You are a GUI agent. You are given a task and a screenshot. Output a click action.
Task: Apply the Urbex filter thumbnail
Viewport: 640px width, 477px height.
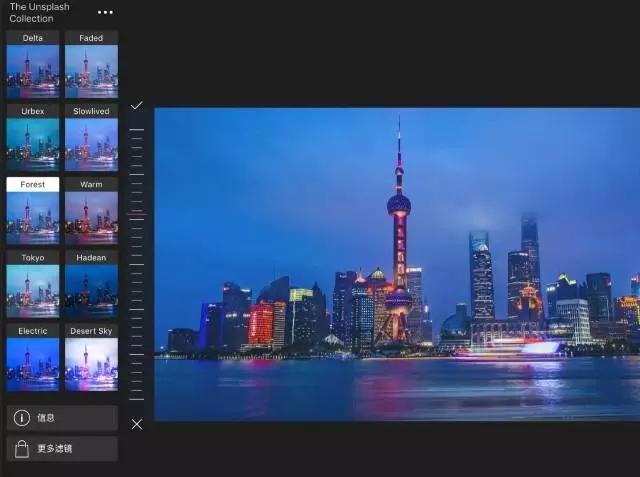tap(33, 138)
